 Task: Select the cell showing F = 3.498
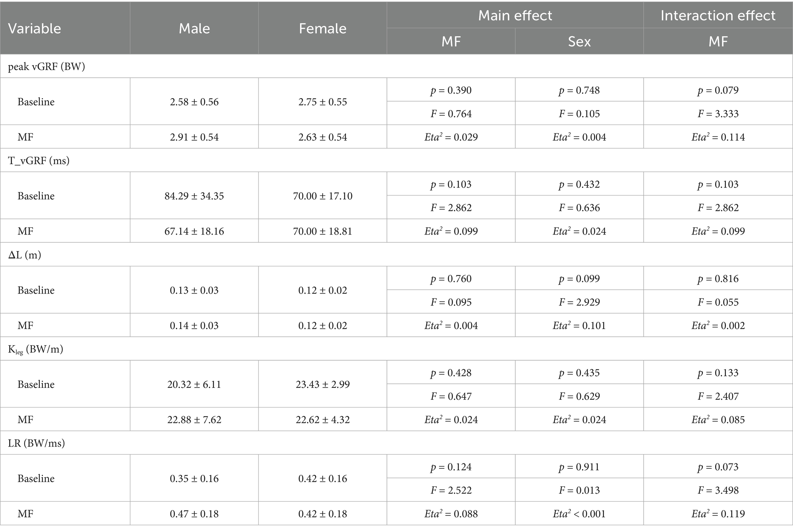718,490
